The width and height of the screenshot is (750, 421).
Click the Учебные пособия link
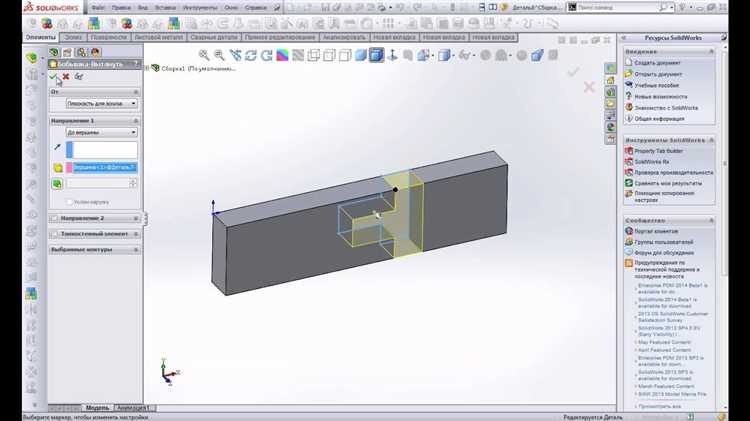[657, 85]
